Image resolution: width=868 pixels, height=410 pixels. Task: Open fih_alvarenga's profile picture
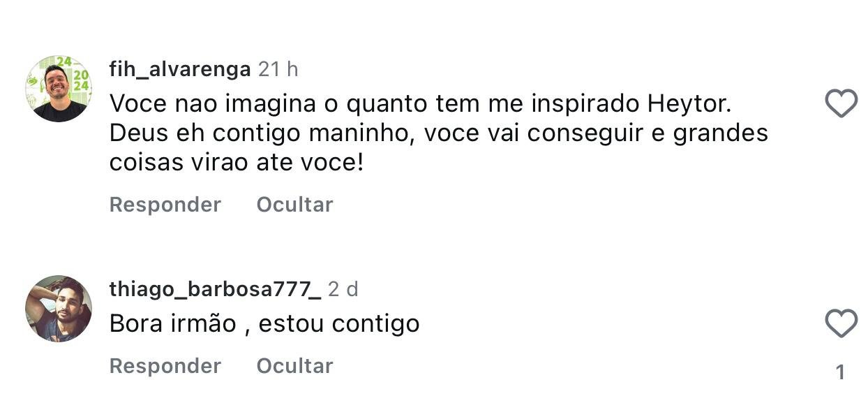(x=59, y=89)
